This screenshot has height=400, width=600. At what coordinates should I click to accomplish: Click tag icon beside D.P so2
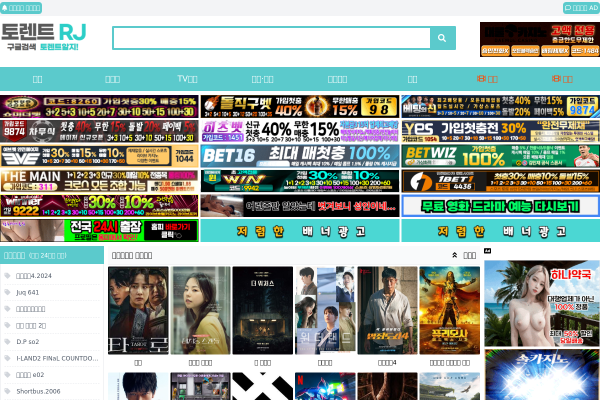click(7, 341)
